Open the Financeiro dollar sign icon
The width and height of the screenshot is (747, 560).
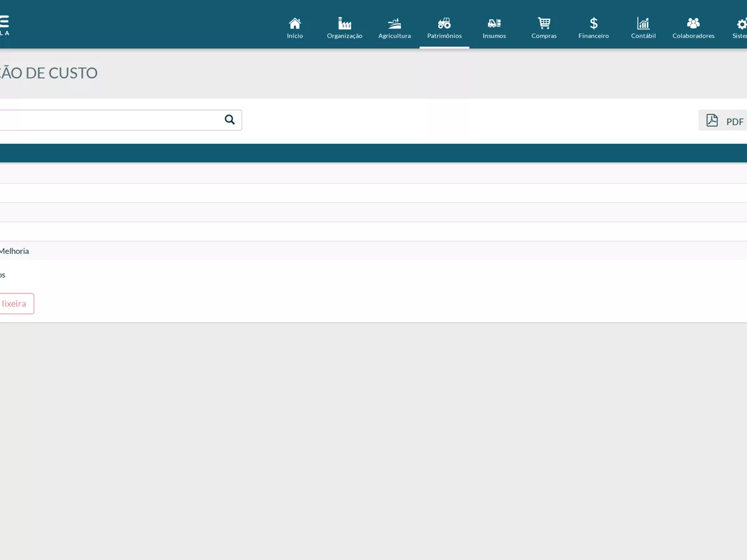pyautogui.click(x=594, y=24)
